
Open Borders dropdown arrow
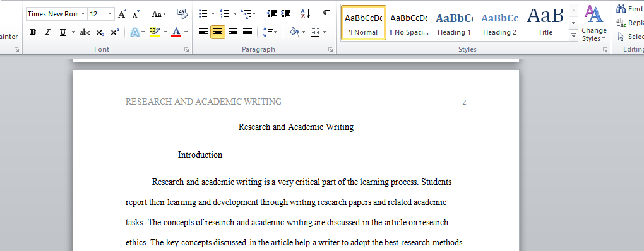[325, 32]
